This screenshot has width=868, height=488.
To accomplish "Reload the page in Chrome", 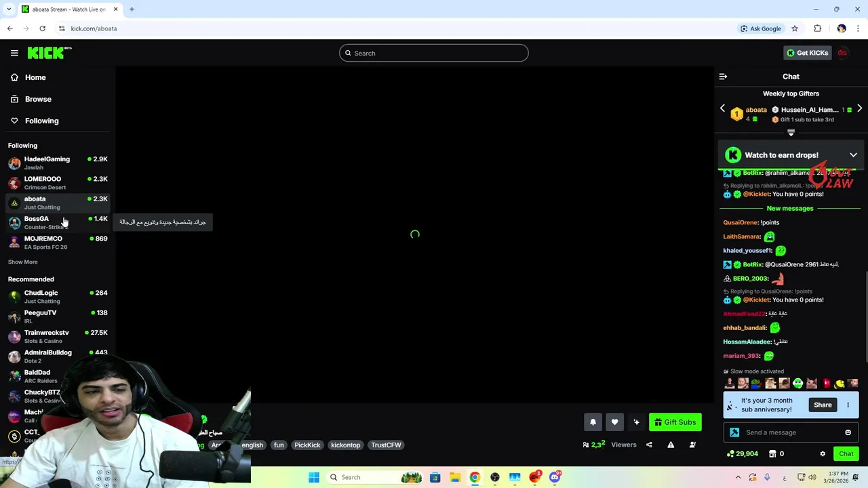I will 42,28.
